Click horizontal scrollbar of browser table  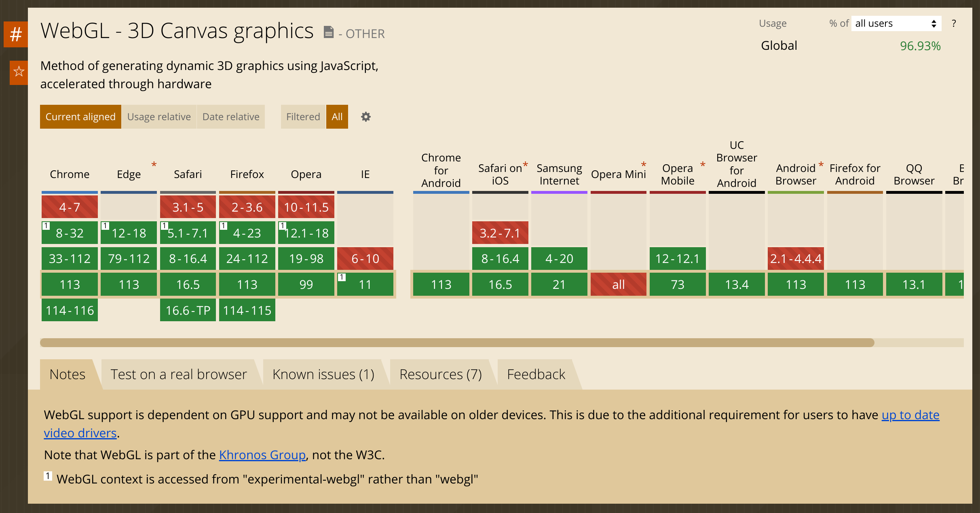click(x=457, y=343)
